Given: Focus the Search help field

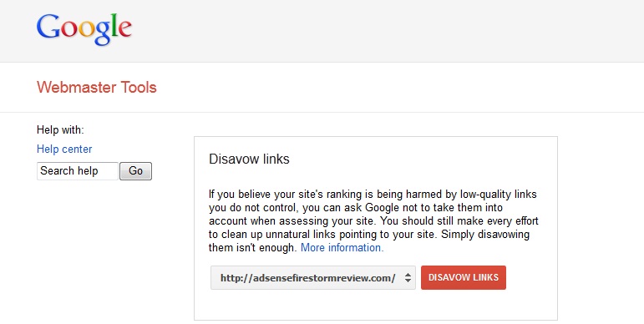Looking at the screenshot, I should tap(78, 171).
